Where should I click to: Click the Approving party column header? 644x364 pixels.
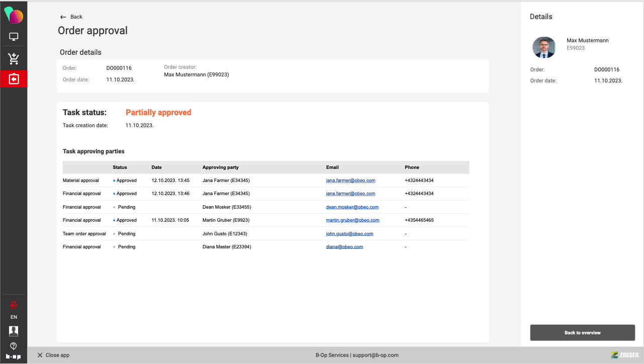click(220, 167)
